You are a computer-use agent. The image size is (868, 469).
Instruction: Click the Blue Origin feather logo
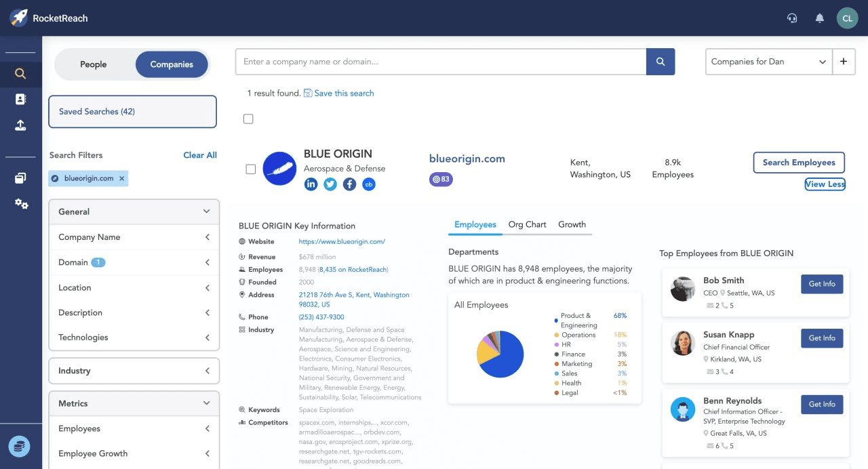279,169
